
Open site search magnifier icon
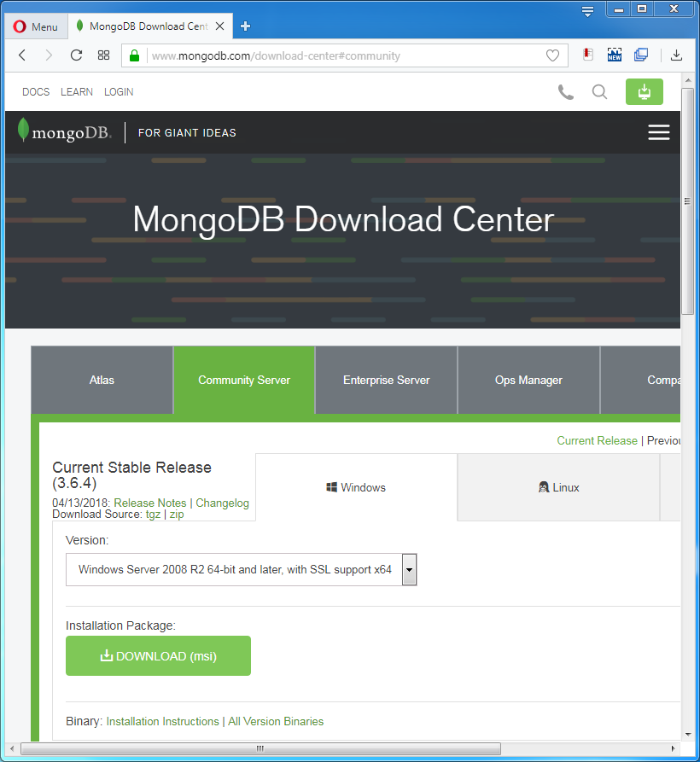(600, 92)
